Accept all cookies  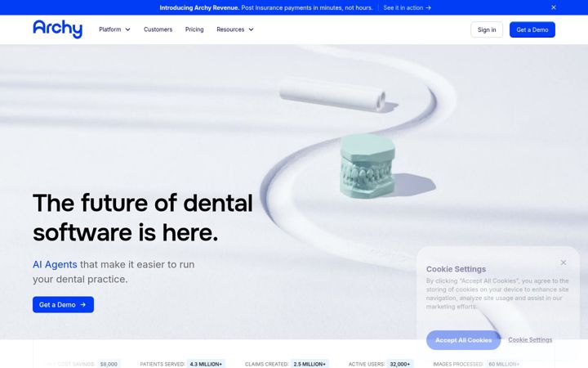click(x=464, y=340)
